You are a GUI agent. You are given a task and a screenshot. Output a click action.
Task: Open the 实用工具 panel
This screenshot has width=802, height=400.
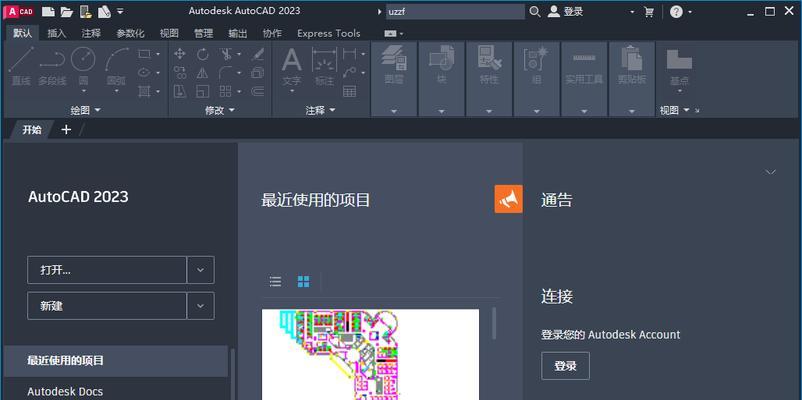pos(584,79)
